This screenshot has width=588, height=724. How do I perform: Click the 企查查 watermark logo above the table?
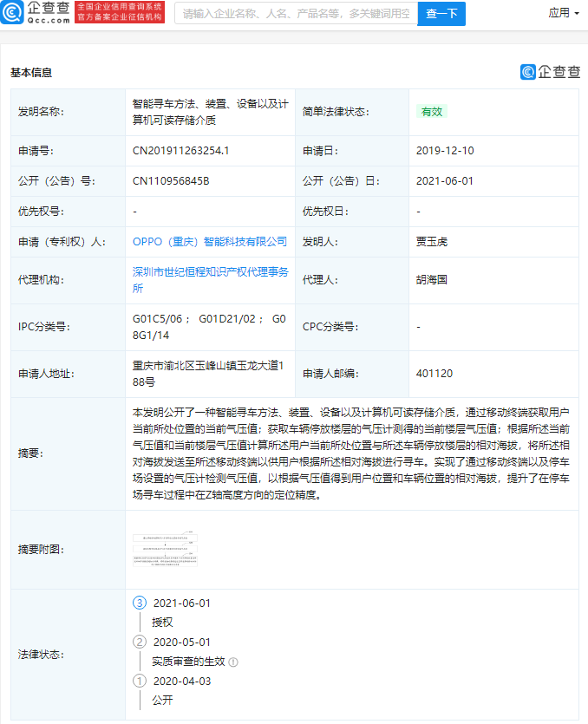point(550,72)
